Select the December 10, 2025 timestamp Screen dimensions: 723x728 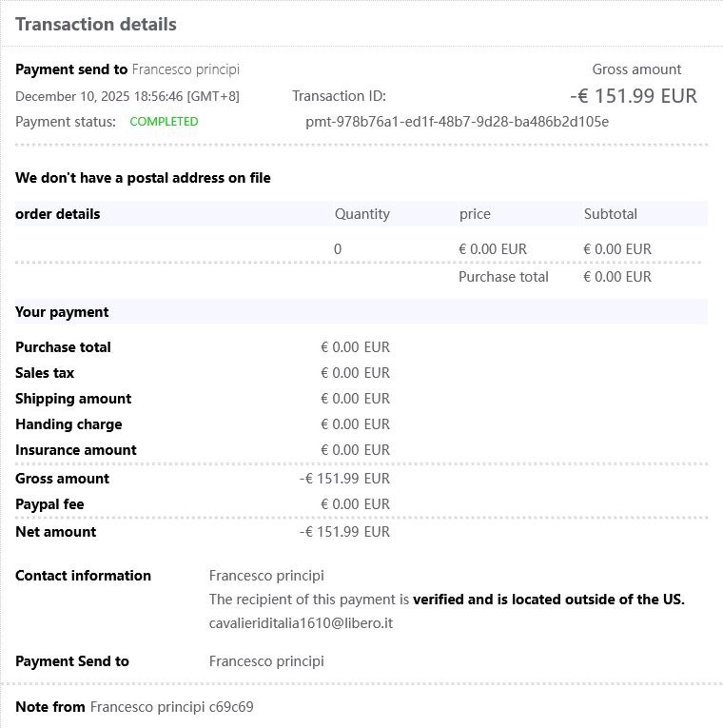[127, 96]
